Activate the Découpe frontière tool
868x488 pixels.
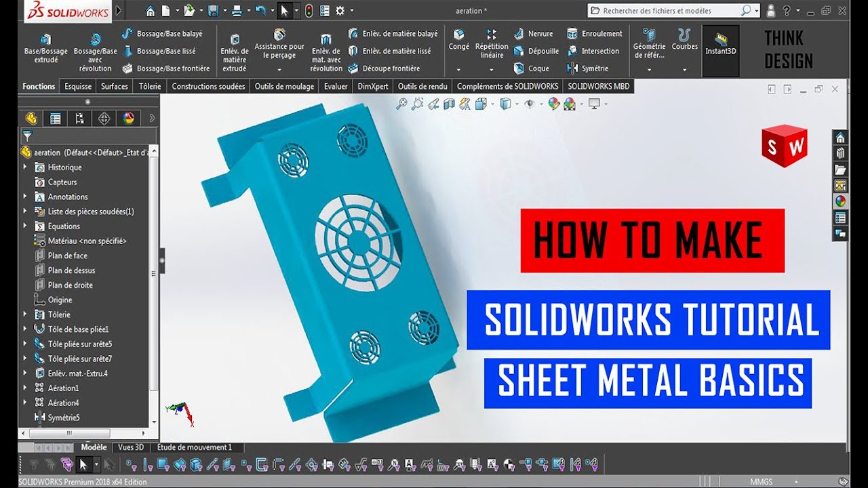tap(384, 68)
